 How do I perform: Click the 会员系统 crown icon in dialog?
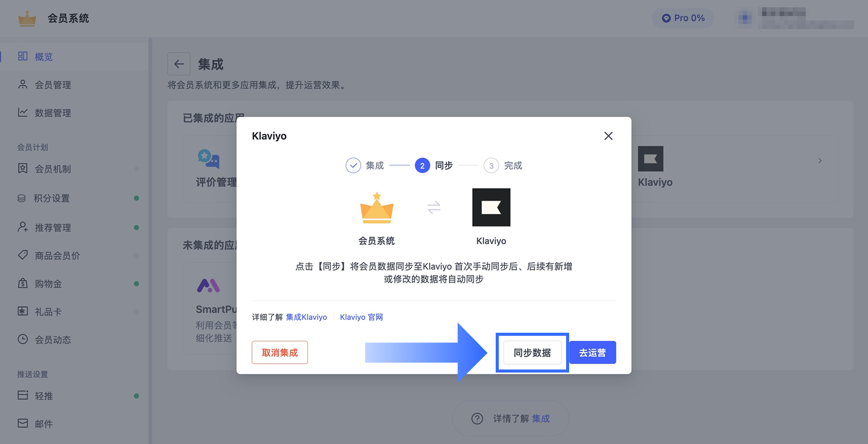click(377, 208)
